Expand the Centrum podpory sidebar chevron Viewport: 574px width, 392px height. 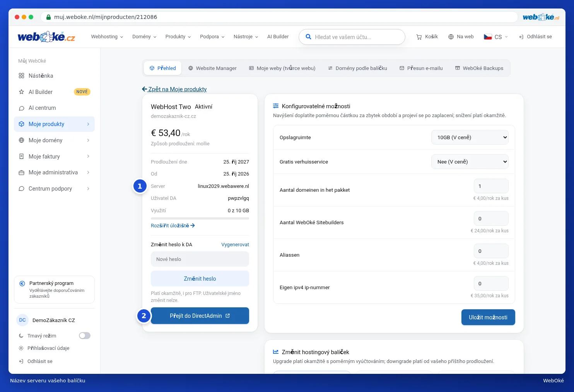[x=88, y=189]
